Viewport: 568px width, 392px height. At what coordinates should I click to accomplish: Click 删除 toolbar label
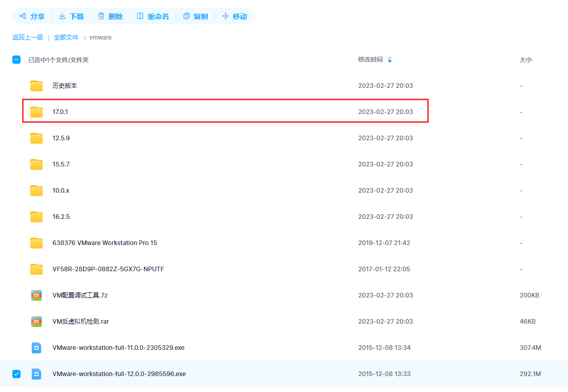116,16
